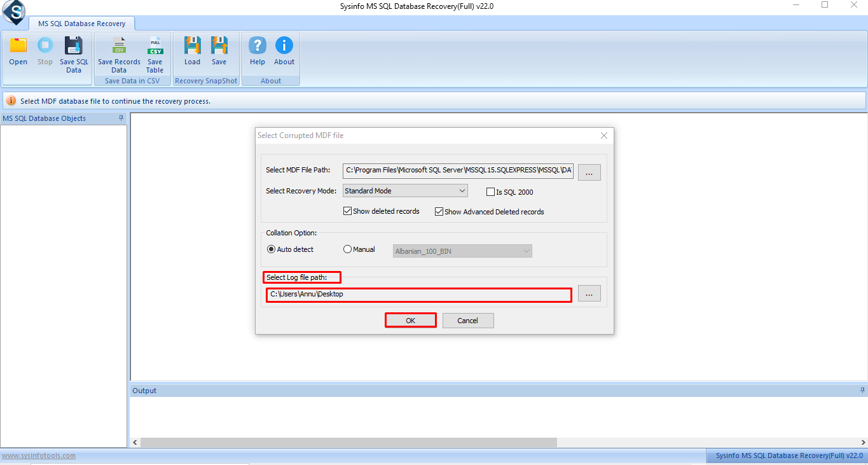Toggle the Is SQL 2000 checkbox
Screen dimensions: 868x465
(x=490, y=191)
